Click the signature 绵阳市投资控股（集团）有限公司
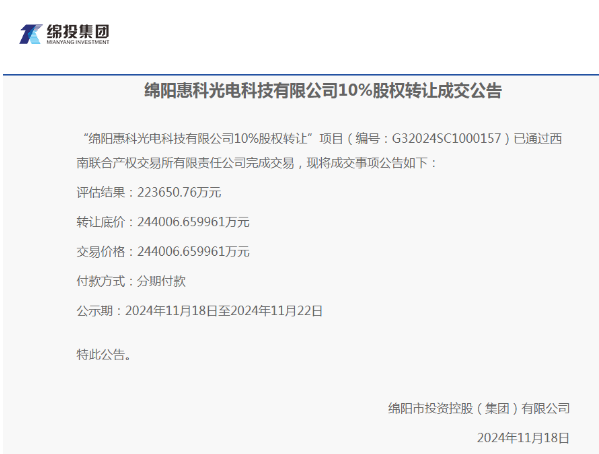 coord(479,409)
